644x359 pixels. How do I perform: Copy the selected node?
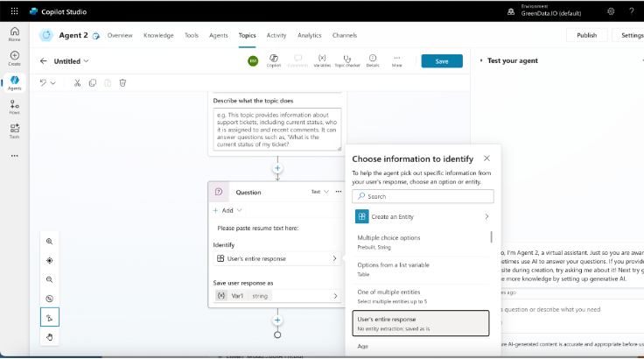click(93, 82)
